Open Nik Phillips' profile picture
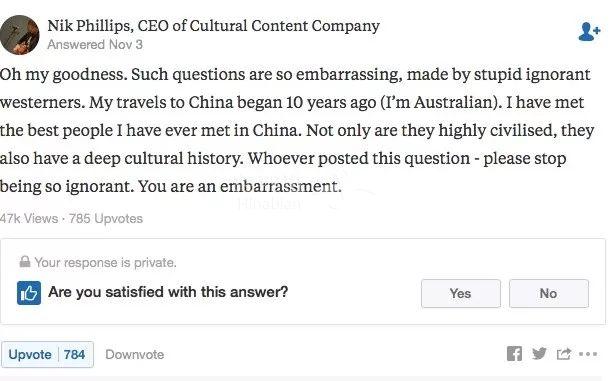The width and height of the screenshot is (613, 381). click(19, 35)
